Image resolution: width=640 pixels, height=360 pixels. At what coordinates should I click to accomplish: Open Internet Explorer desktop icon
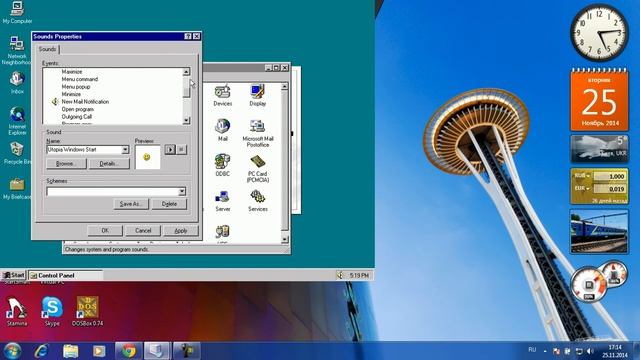17,121
